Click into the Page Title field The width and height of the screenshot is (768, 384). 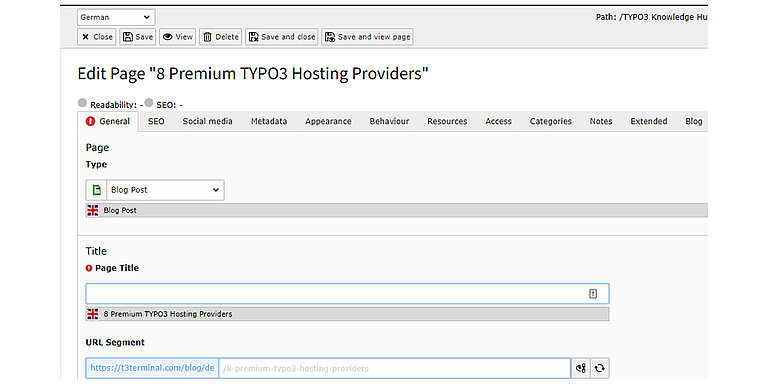tap(347, 294)
